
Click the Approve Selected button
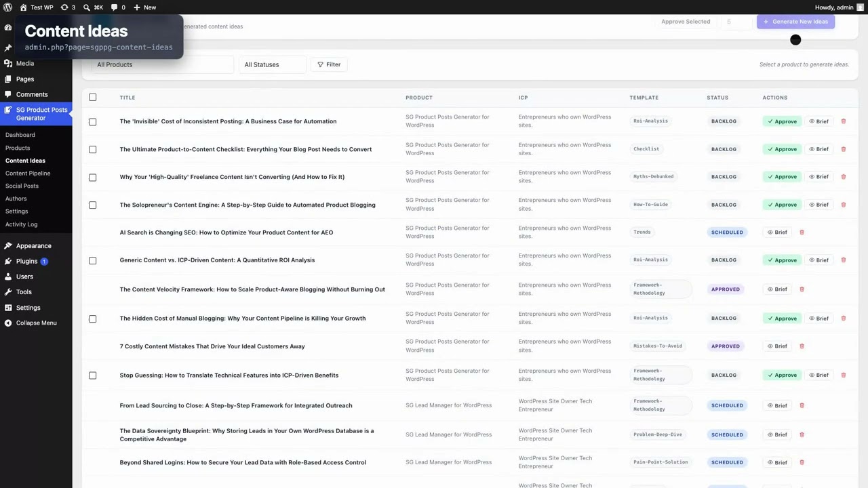click(x=686, y=22)
